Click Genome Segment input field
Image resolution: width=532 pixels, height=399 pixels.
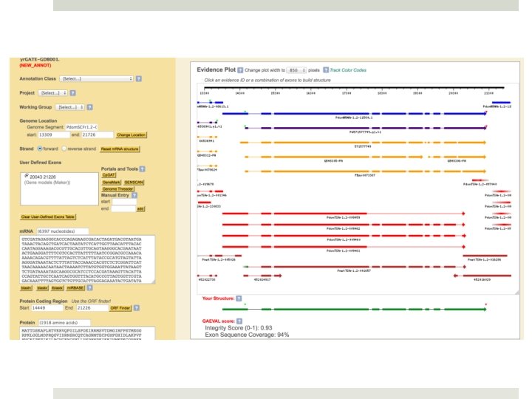(x=82, y=127)
